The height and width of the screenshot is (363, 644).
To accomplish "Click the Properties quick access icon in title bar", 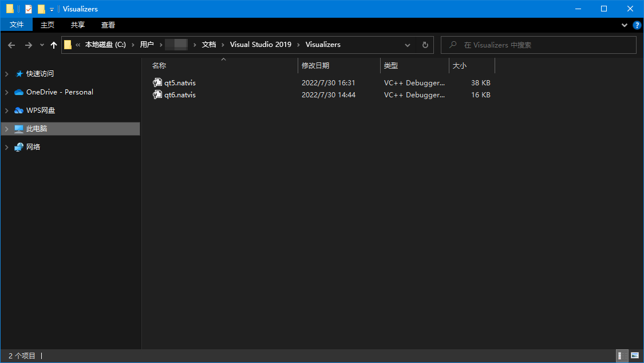I will [x=29, y=9].
